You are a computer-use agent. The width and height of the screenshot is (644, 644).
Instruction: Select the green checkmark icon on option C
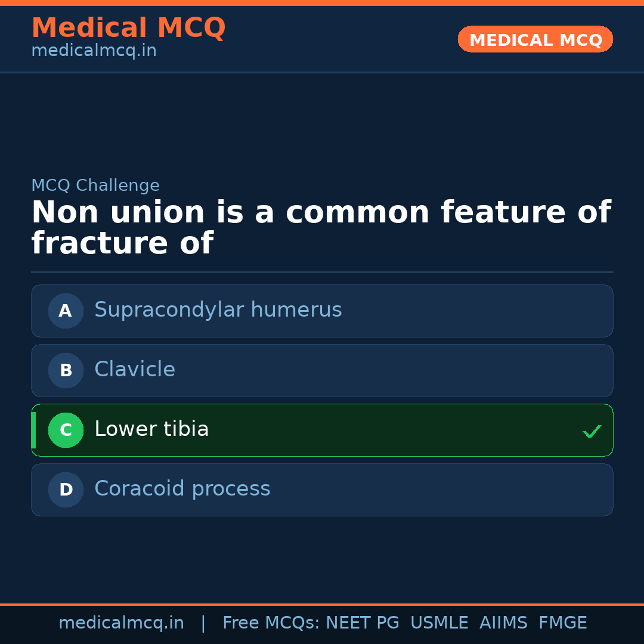592,431
